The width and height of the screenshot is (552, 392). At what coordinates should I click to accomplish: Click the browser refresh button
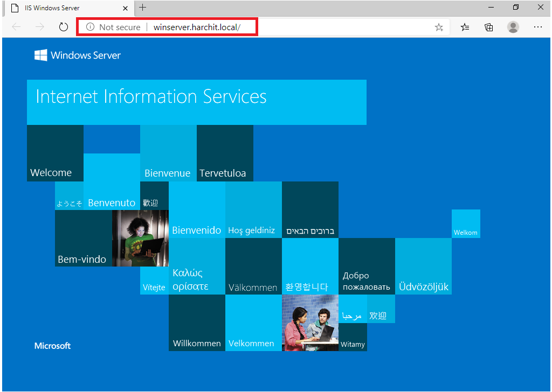[64, 27]
